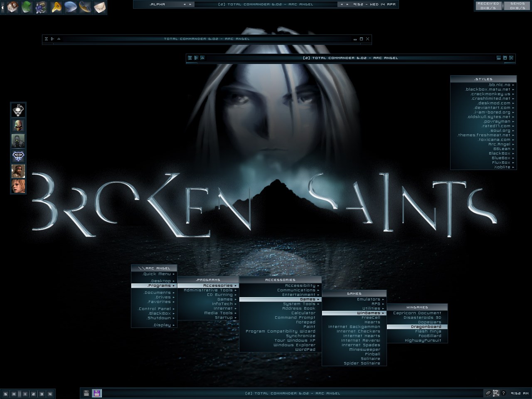The height and width of the screenshot is (399, 532).
Task: Expand the .Documents submenu
Action: [154, 293]
